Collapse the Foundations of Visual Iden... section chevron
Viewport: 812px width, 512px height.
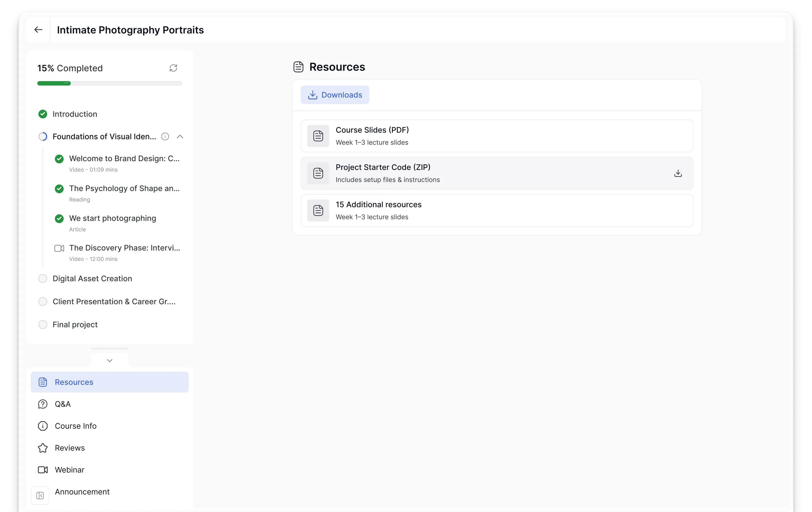(180, 136)
